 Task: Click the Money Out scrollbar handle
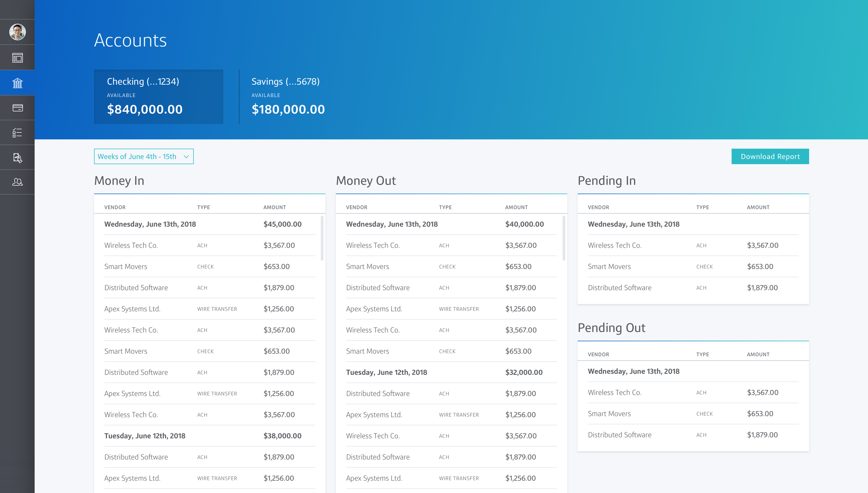pos(564,238)
